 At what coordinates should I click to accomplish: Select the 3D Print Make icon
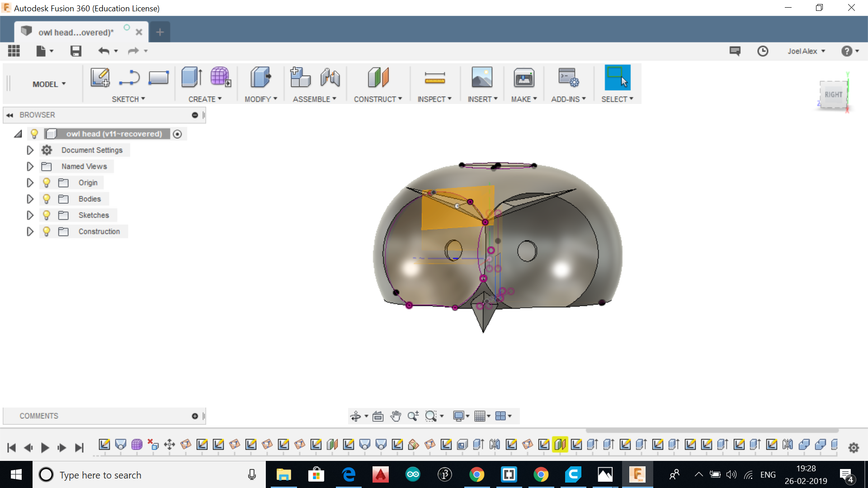point(524,78)
